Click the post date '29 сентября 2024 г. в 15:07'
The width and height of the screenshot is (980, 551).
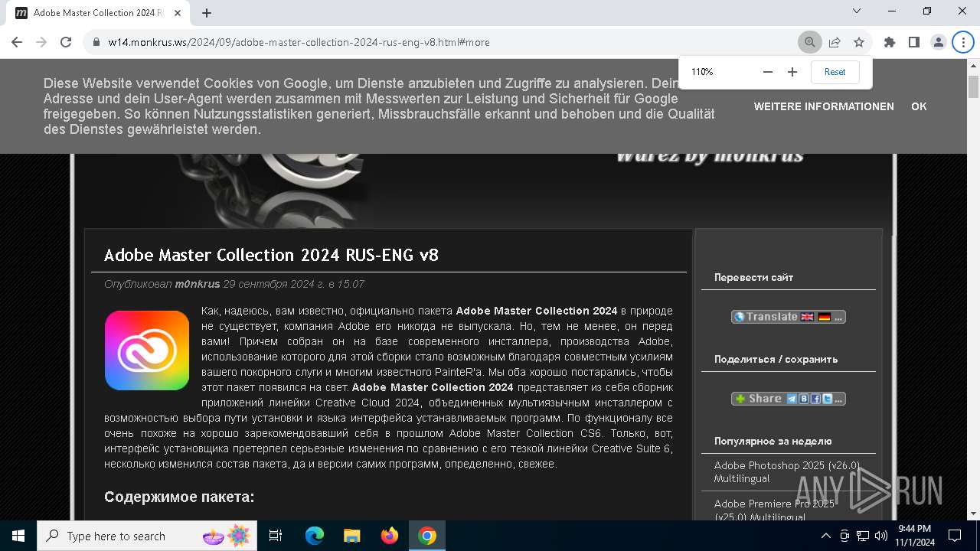tap(293, 284)
